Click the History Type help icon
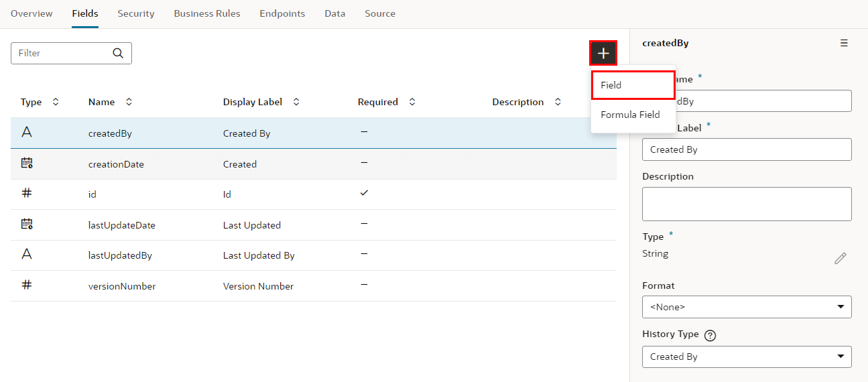This screenshot has height=382, width=868. pos(710,336)
